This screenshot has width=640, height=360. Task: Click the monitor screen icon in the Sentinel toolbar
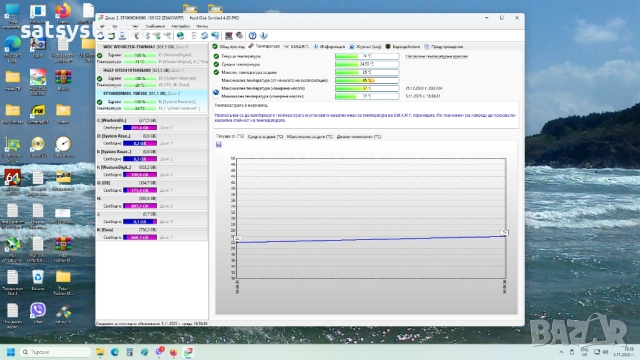pos(229,36)
